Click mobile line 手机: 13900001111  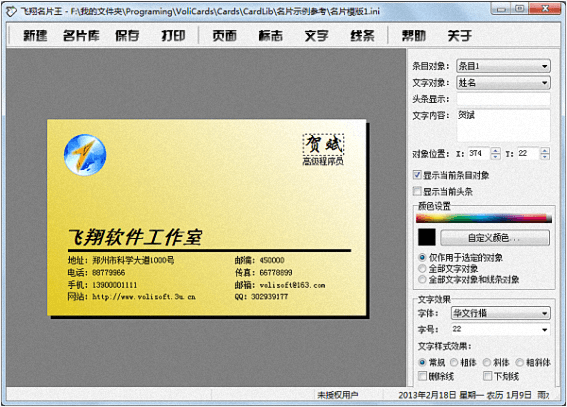pos(103,285)
